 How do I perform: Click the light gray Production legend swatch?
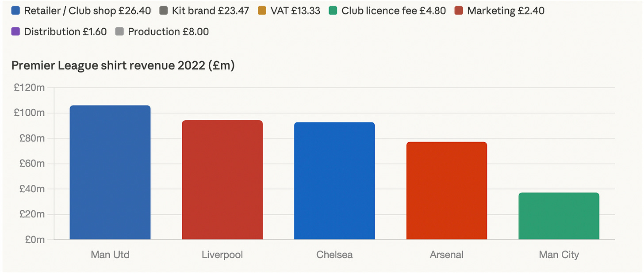click(119, 32)
